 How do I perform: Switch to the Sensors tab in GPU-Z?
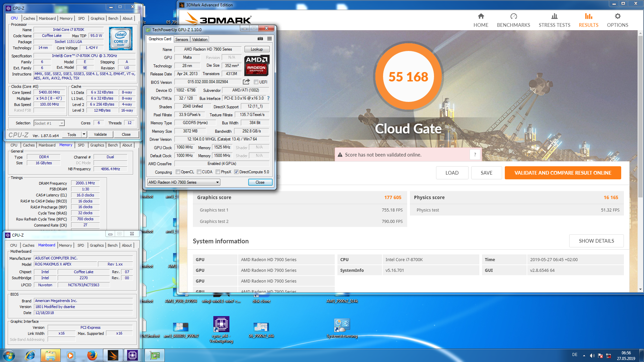[182, 39]
